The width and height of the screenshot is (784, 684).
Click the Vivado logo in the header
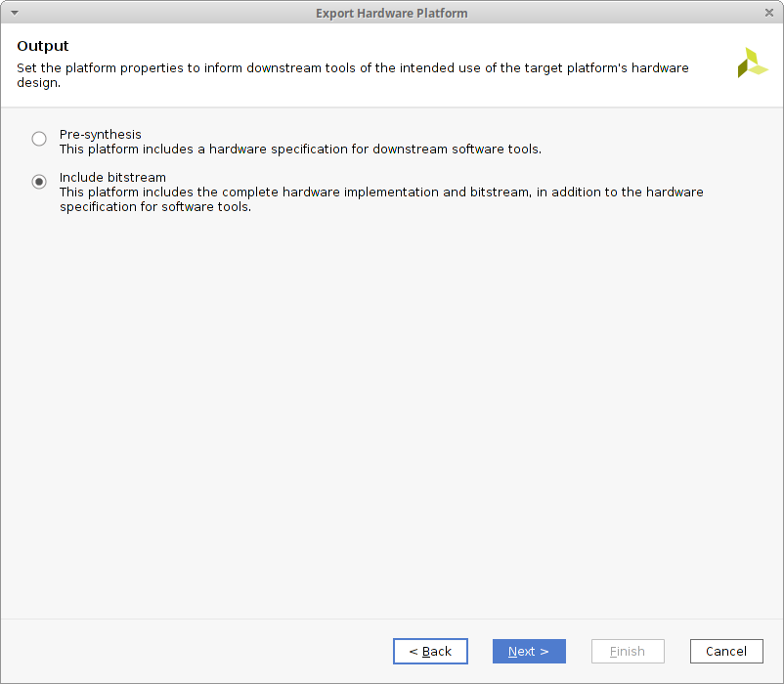752,63
